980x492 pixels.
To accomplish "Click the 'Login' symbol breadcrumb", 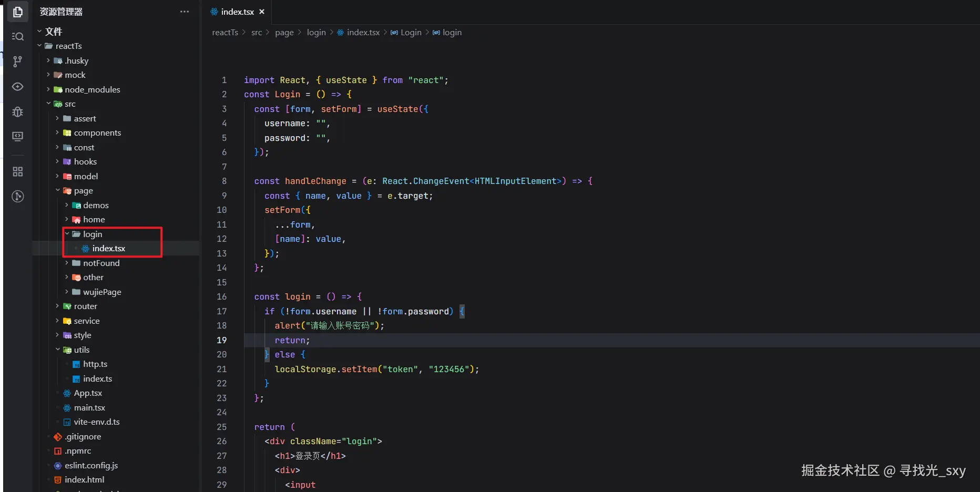I will (411, 33).
